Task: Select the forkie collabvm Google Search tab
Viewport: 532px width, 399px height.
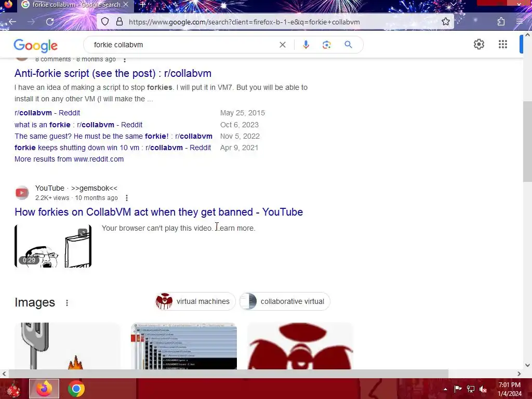Action: coord(75,5)
